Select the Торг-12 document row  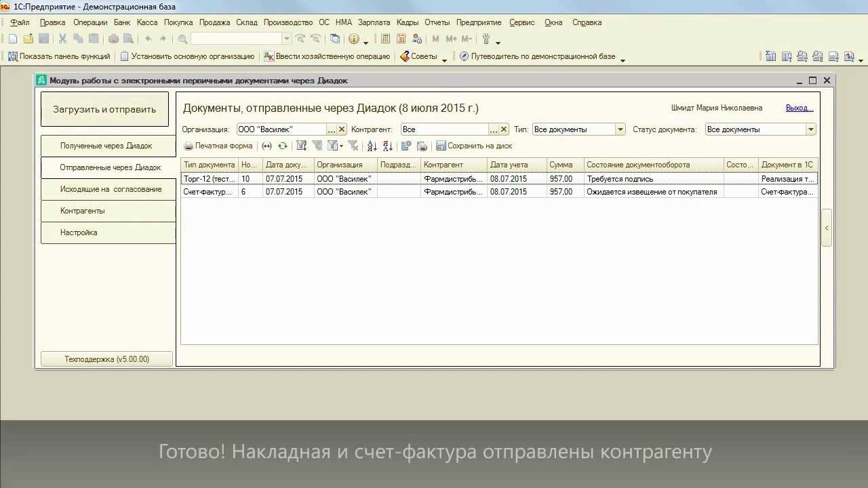pos(499,179)
